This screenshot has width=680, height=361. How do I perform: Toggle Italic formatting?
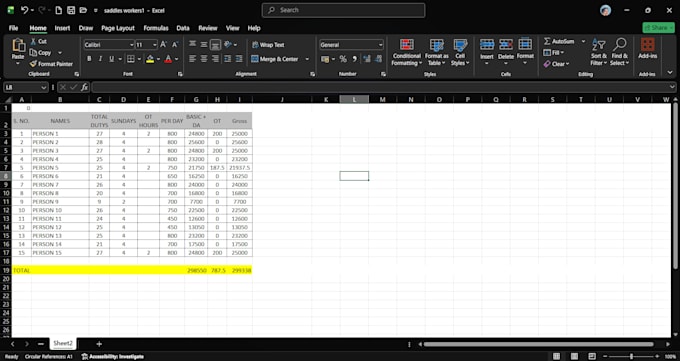tap(100, 59)
